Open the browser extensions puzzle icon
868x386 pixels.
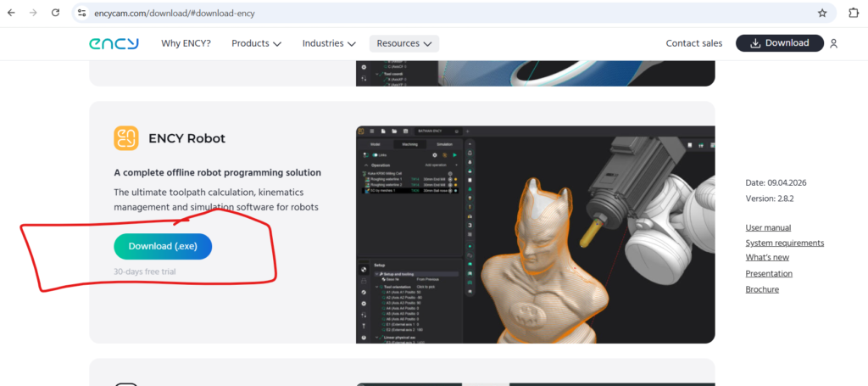coord(853,13)
